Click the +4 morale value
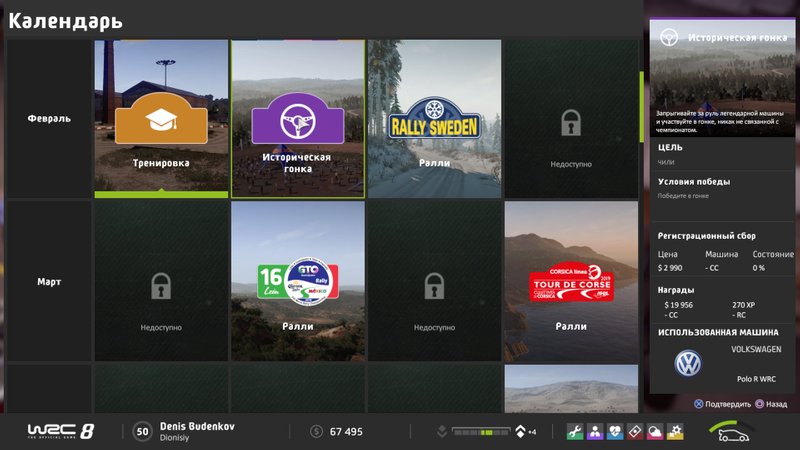Image resolution: width=800 pixels, height=450 pixels. [532, 432]
